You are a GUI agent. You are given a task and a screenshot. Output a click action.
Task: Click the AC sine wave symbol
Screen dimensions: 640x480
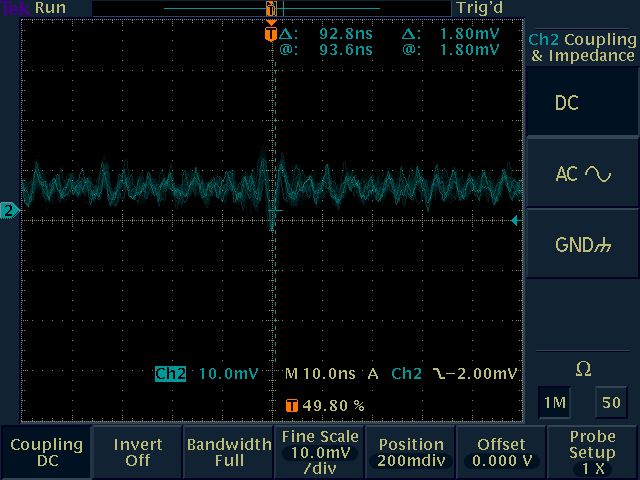[598, 174]
